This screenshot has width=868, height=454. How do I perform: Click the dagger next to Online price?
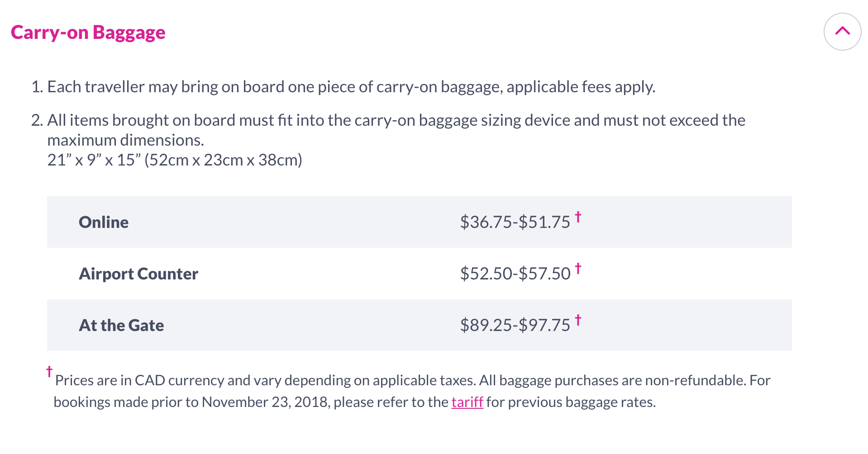(578, 217)
